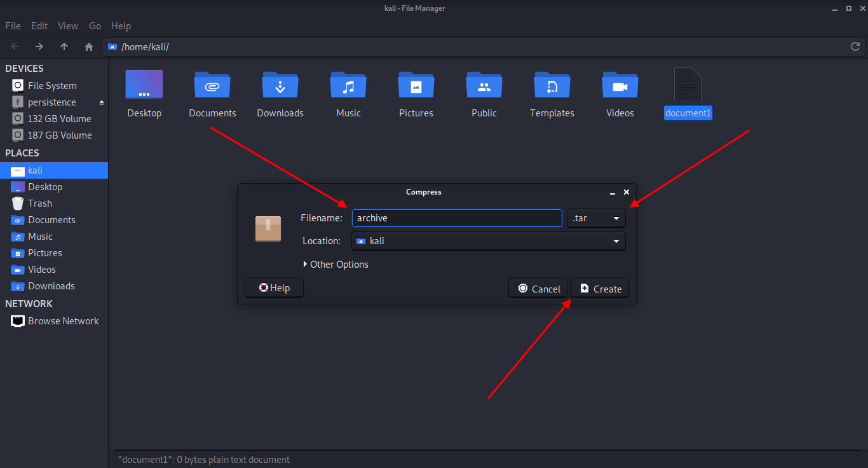Image resolution: width=868 pixels, height=468 pixels.
Task: Click the Cancel button in Compress dialog
Action: 538,289
